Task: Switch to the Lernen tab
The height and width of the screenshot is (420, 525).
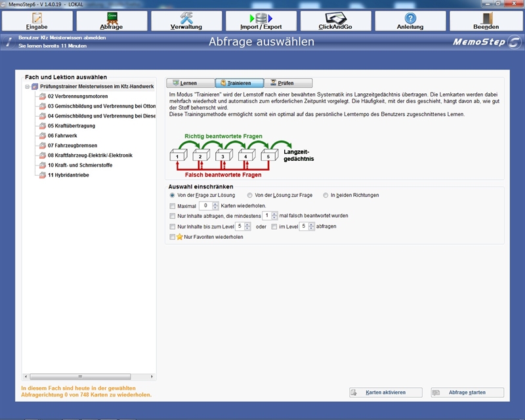Action: pos(190,83)
